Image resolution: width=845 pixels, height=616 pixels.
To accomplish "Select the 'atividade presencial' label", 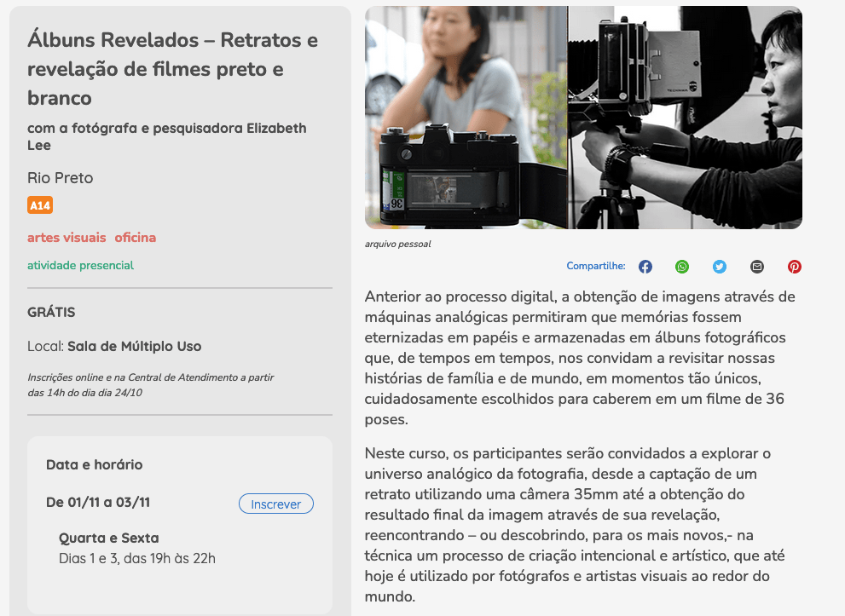I will [x=80, y=265].
